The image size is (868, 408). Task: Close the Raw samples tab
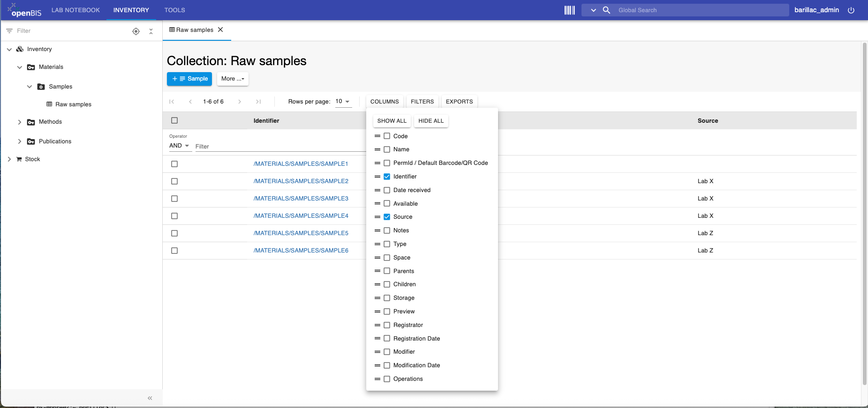[x=220, y=30]
